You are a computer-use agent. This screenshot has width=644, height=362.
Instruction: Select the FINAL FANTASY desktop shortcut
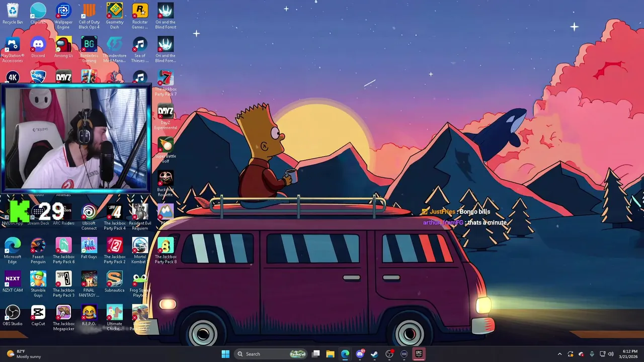[x=89, y=285]
